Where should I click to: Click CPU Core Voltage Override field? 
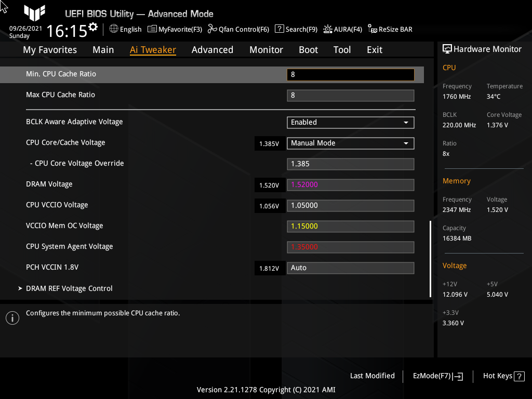(351, 164)
